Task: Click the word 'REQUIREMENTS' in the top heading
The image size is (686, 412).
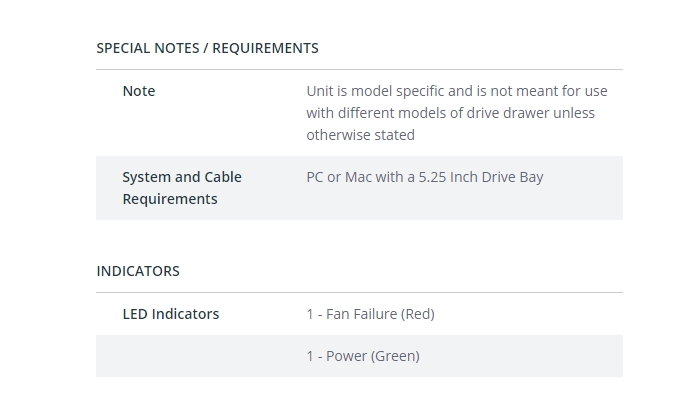Action: pyautogui.click(x=266, y=48)
